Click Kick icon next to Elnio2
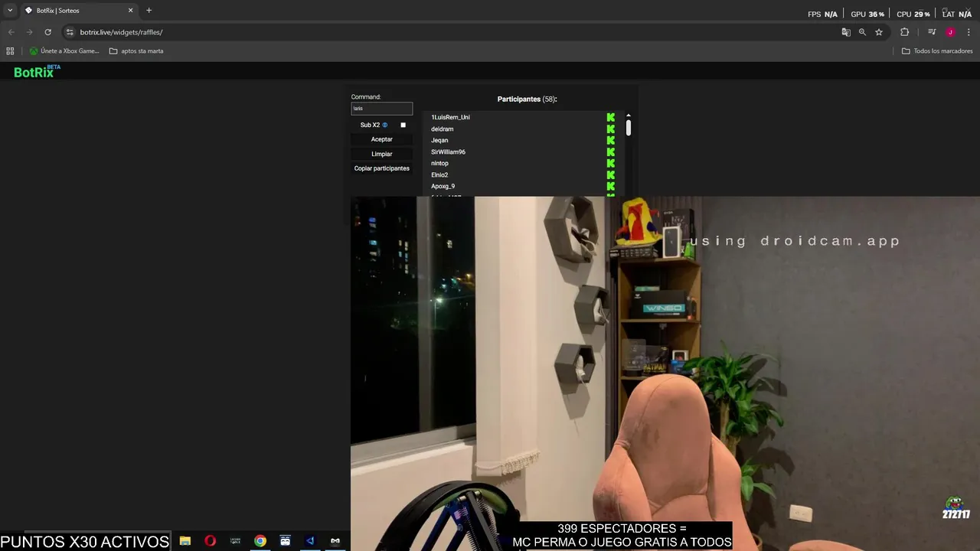This screenshot has height=551, width=980. (x=611, y=174)
